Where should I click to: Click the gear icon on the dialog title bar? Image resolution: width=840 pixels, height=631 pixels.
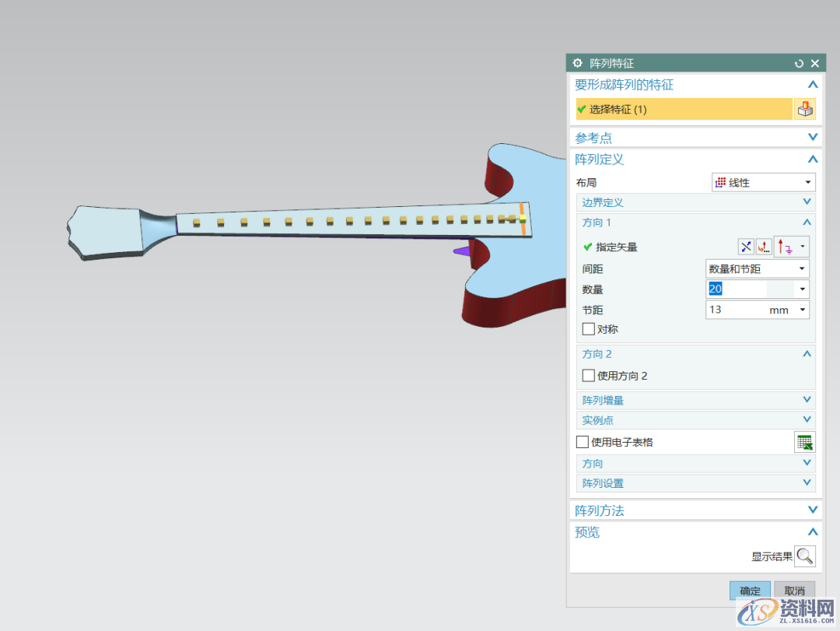point(577,63)
